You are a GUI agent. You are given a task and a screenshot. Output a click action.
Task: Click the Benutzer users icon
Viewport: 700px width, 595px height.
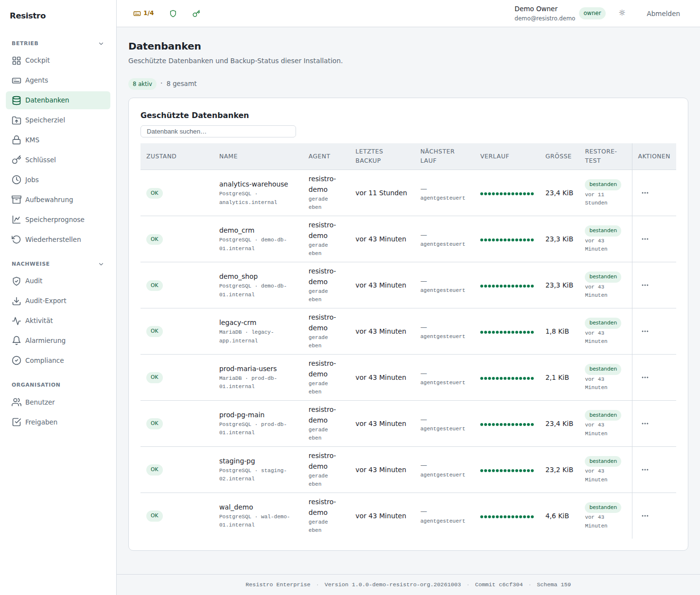17,403
